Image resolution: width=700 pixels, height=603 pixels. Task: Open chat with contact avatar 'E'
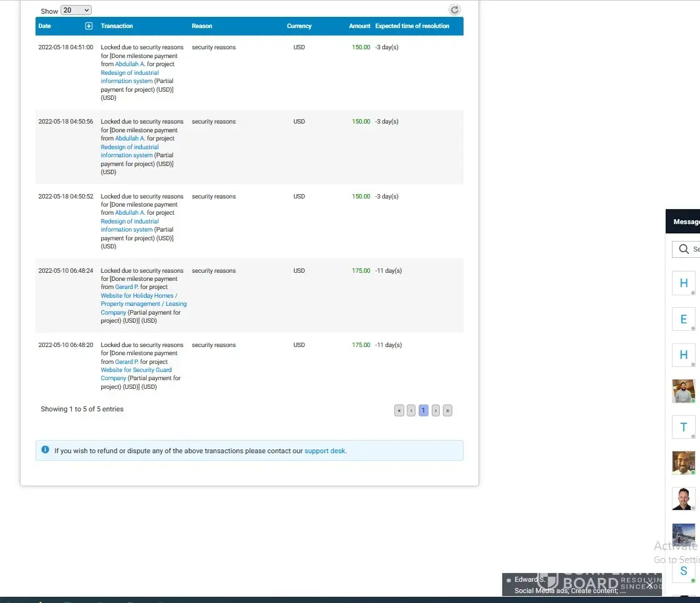[x=683, y=320]
